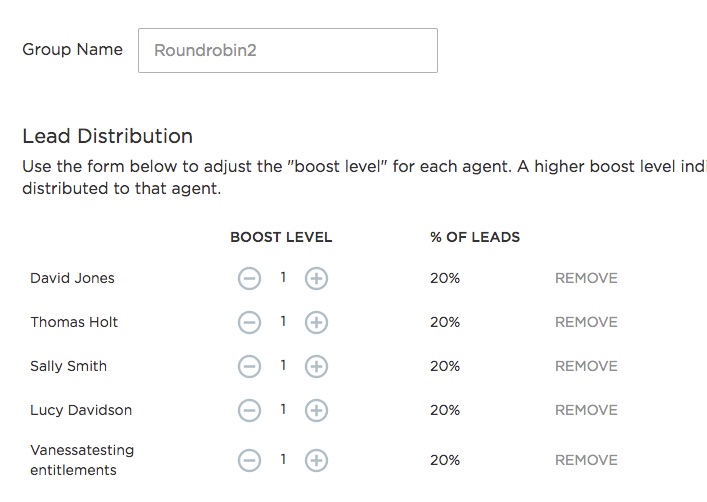Image resolution: width=707 pixels, height=502 pixels.
Task: Increase boost level for Lucy Davidson
Action: [316, 410]
